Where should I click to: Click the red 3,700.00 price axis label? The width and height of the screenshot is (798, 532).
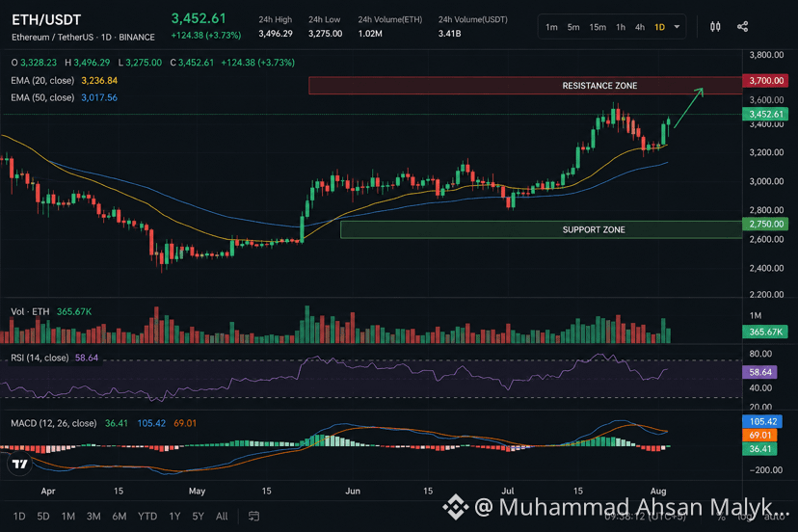765,80
